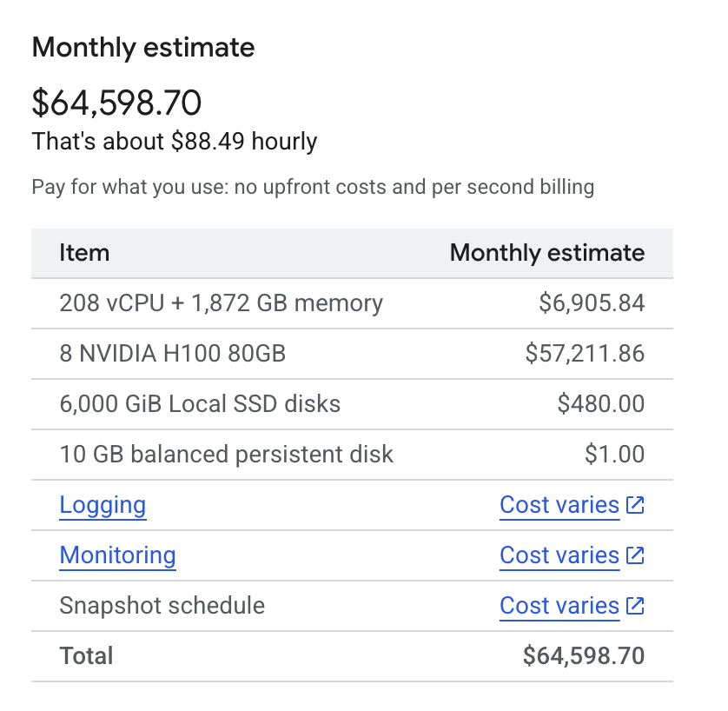
Task: Select the 6,000 GiB Local SSD disks item
Action: point(200,404)
